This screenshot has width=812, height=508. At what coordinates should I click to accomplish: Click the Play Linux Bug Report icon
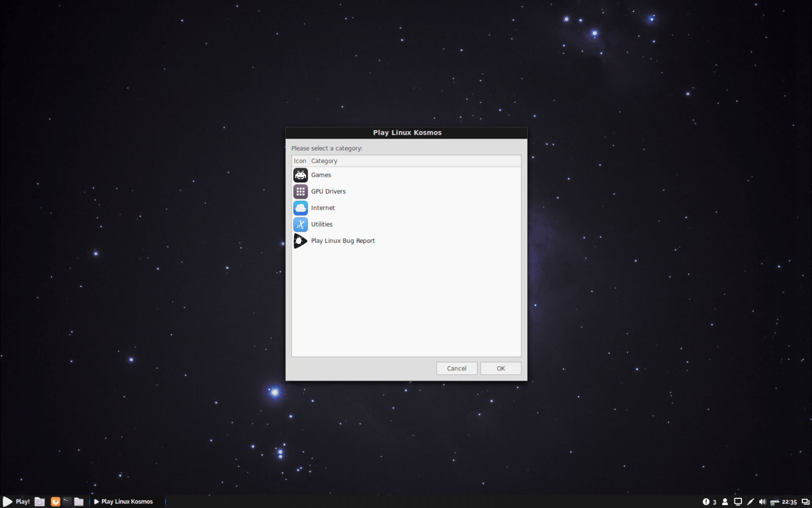point(300,241)
